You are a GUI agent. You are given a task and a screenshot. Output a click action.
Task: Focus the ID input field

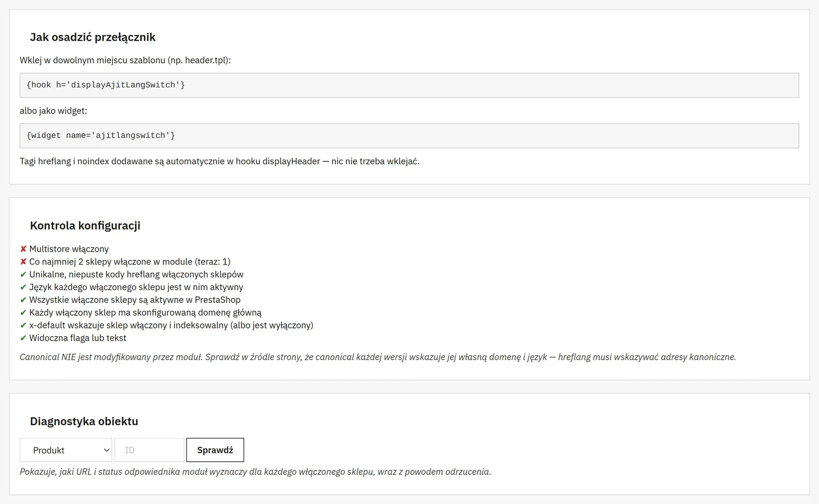[149, 450]
